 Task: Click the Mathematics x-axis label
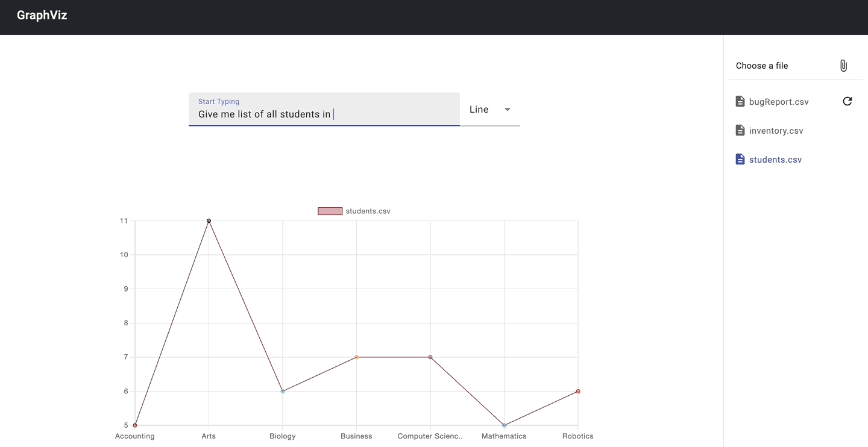tap(504, 436)
